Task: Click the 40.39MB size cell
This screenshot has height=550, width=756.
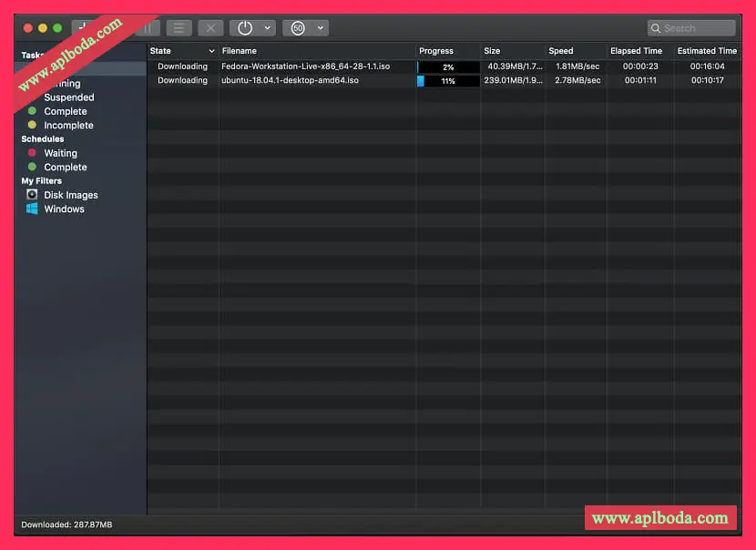Action: [x=515, y=66]
